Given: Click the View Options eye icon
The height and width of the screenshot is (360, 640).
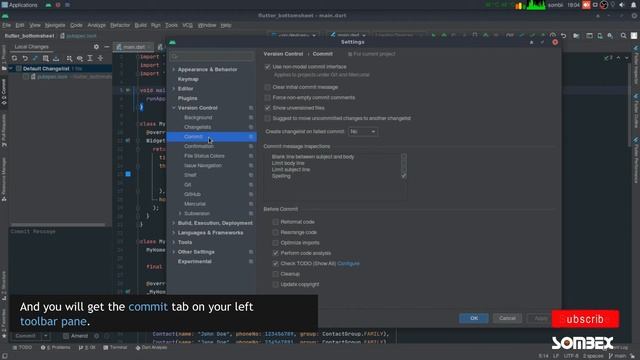Looking at the screenshot, I should (x=80, y=59).
